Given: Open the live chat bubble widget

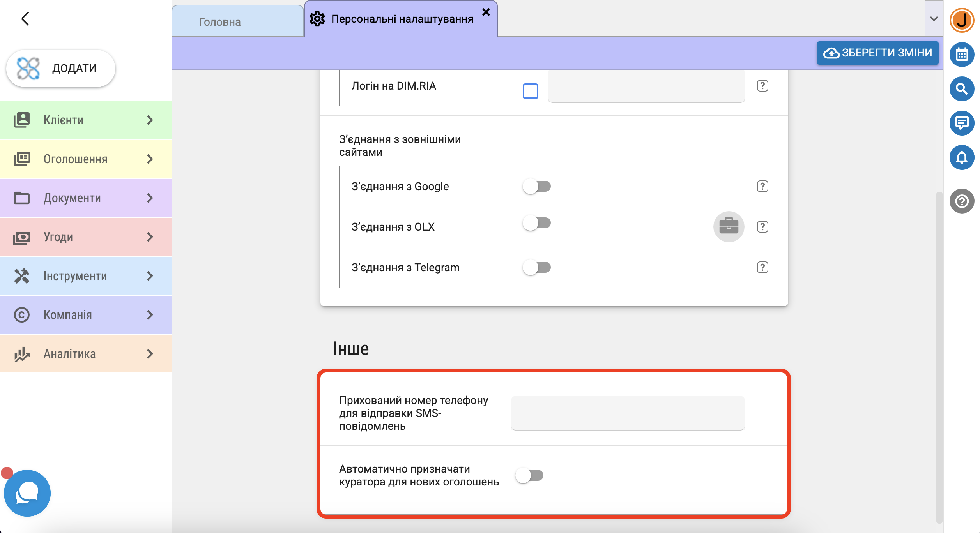Looking at the screenshot, I should point(27,493).
